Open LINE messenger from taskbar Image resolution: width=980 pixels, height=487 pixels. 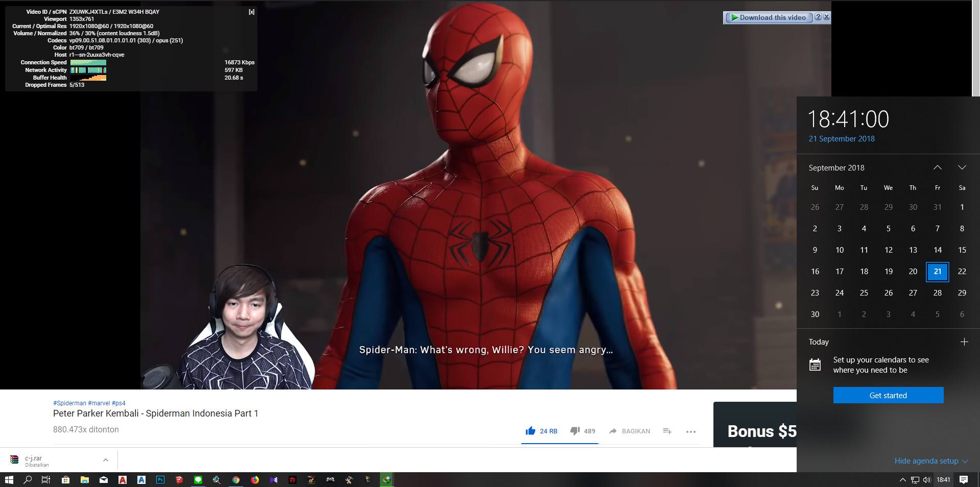198,480
